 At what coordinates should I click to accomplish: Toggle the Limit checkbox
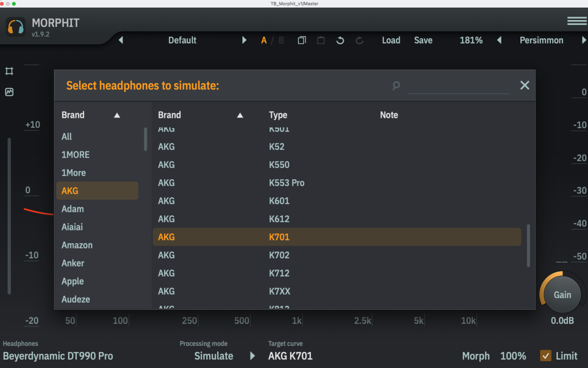coord(545,356)
